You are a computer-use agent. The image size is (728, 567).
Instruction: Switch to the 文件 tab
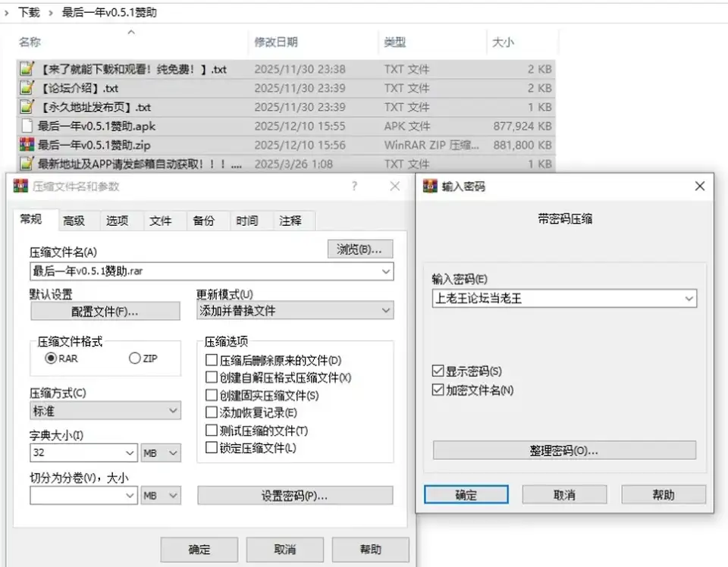tap(161, 221)
